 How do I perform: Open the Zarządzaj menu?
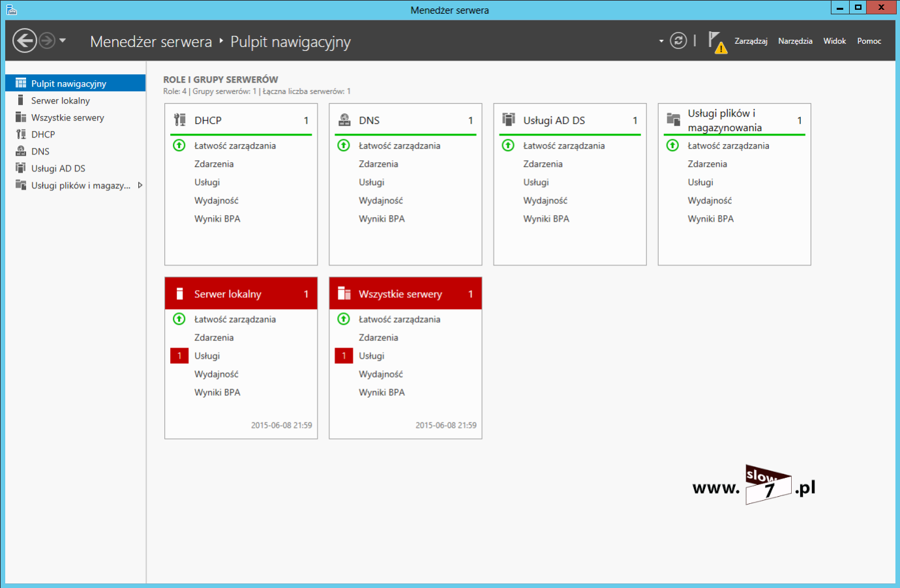[751, 41]
